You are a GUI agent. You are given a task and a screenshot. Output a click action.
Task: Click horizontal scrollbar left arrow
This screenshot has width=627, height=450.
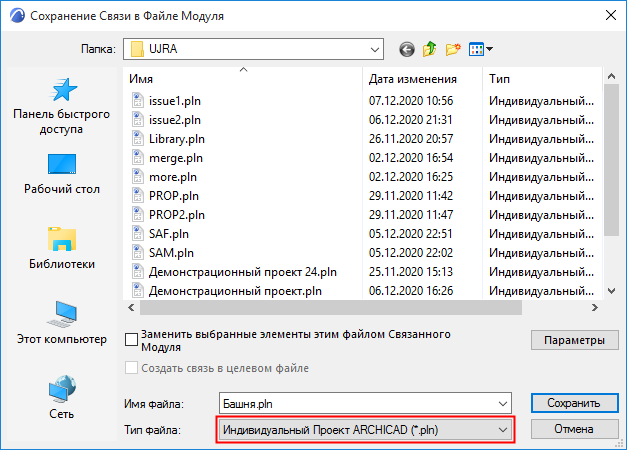pyautogui.click(x=131, y=307)
